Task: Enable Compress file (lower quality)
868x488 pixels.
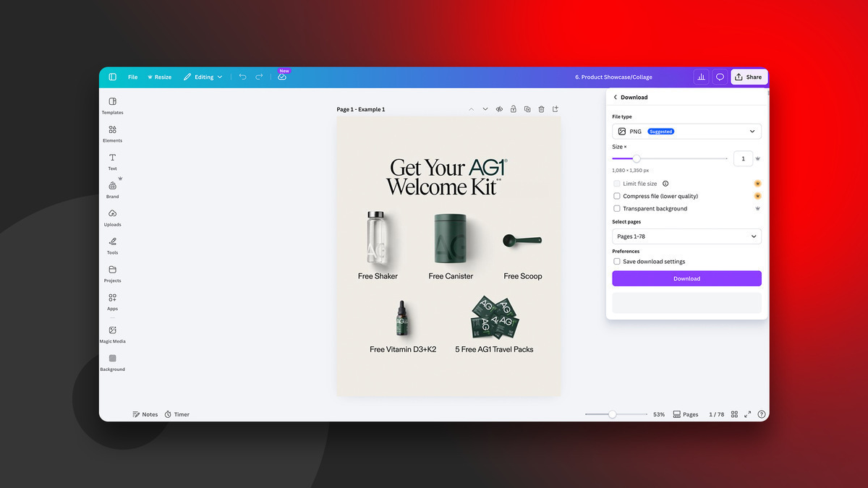Action: [x=617, y=196]
